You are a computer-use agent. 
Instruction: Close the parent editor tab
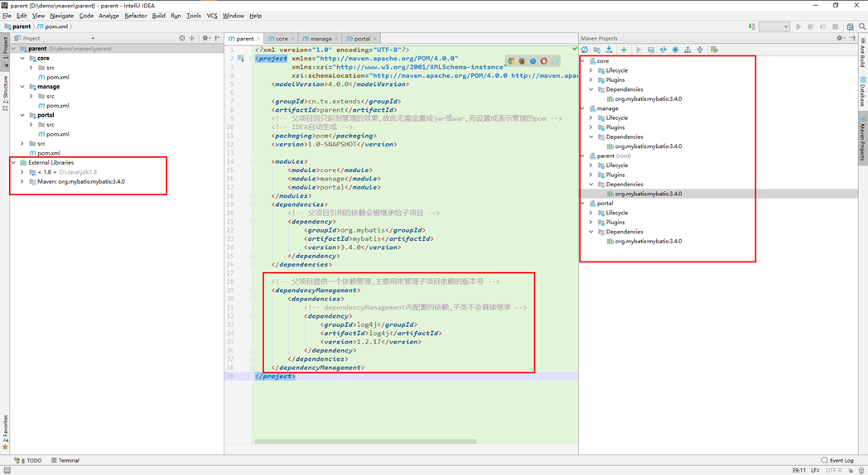tap(258, 39)
